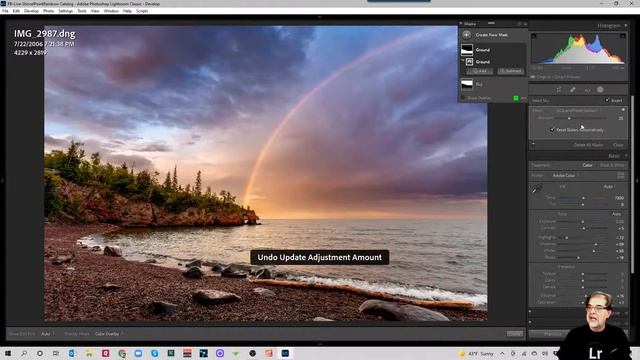Open the View menu

[95, 11]
